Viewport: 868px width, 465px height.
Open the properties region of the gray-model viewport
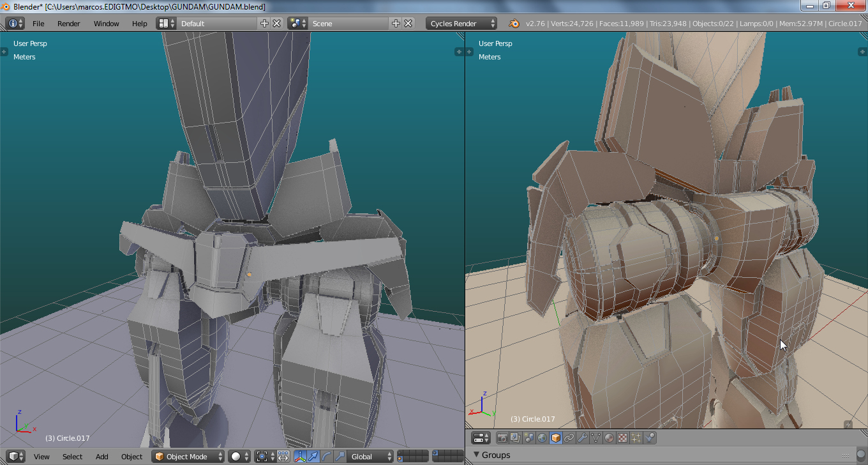[x=459, y=52]
